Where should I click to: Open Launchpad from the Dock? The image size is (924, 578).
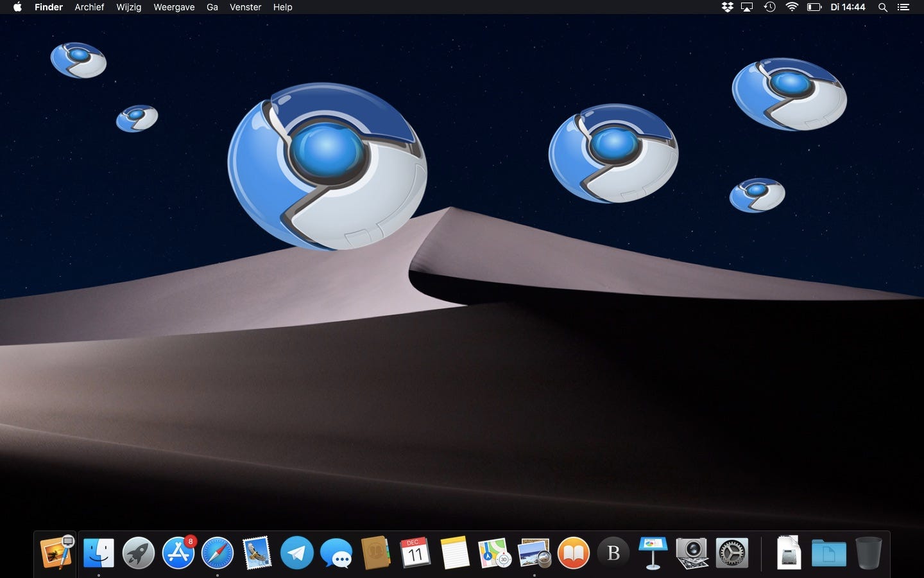[x=138, y=553]
